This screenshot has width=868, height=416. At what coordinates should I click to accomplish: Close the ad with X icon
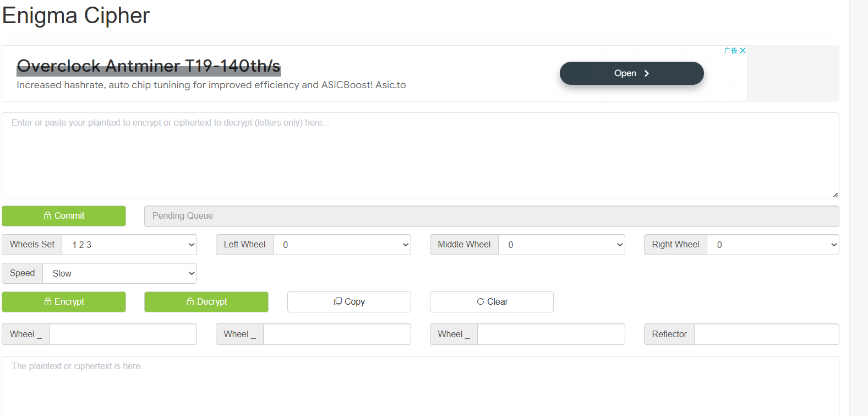click(x=743, y=51)
